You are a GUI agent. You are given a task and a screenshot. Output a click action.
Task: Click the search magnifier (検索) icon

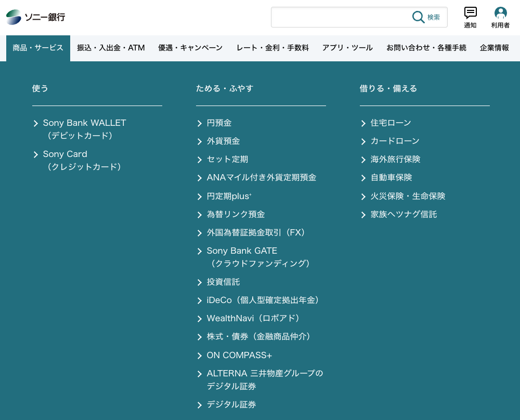[x=419, y=17]
